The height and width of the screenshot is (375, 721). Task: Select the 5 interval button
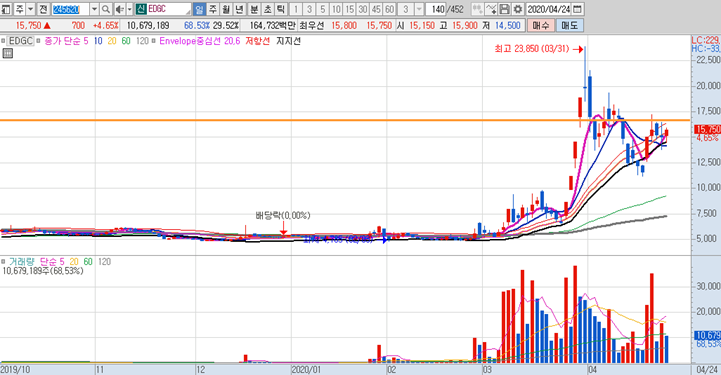[323, 9]
